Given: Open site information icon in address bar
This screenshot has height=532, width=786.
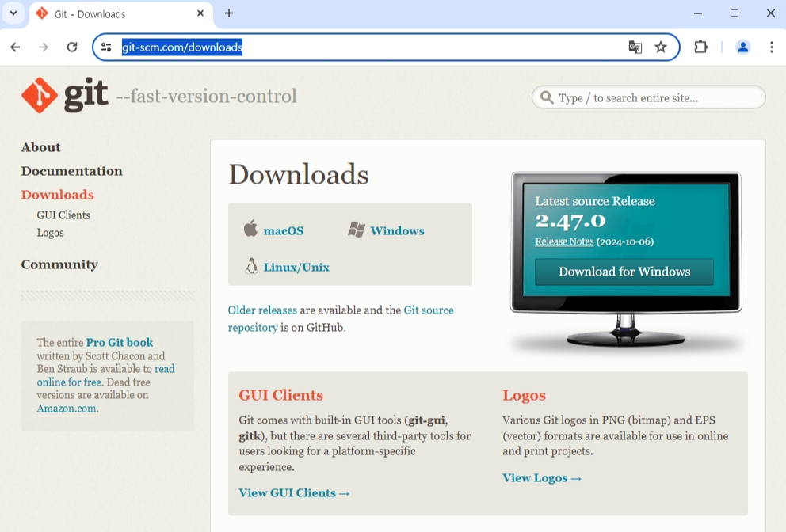Looking at the screenshot, I should [x=106, y=47].
